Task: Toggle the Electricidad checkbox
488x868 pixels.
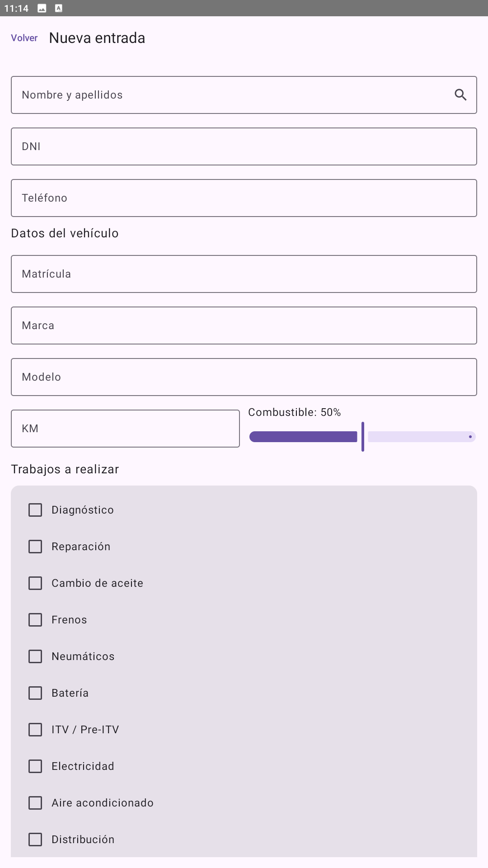Action: click(x=35, y=766)
